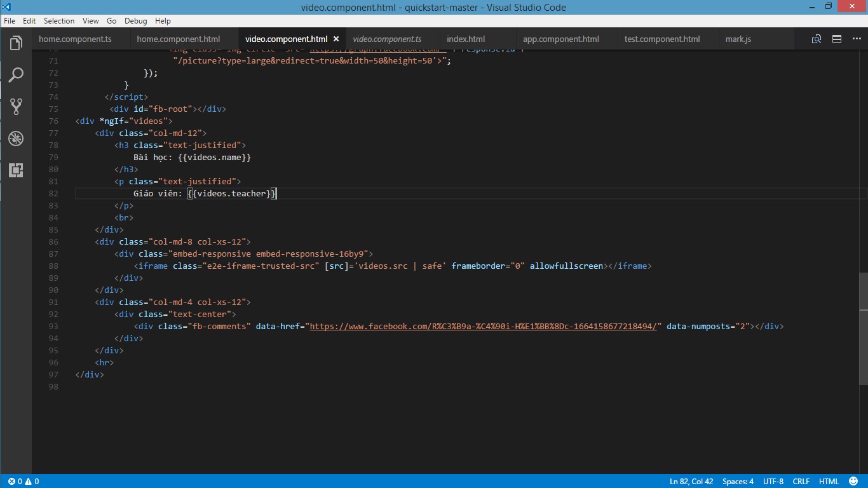The width and height of the screenshot is (868, 488).
Task: Click the <hr> tag on line 96
Action: tap(104, 362)
